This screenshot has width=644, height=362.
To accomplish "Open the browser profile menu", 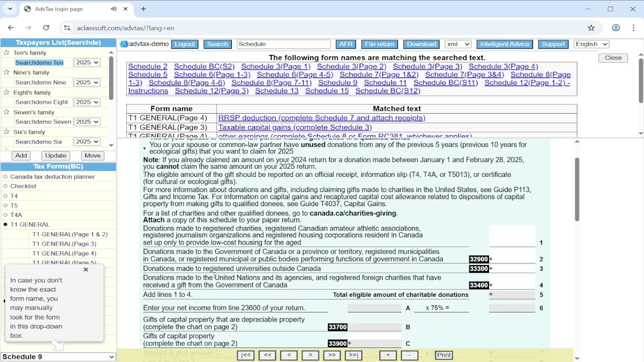I will (x=616, y=28).
